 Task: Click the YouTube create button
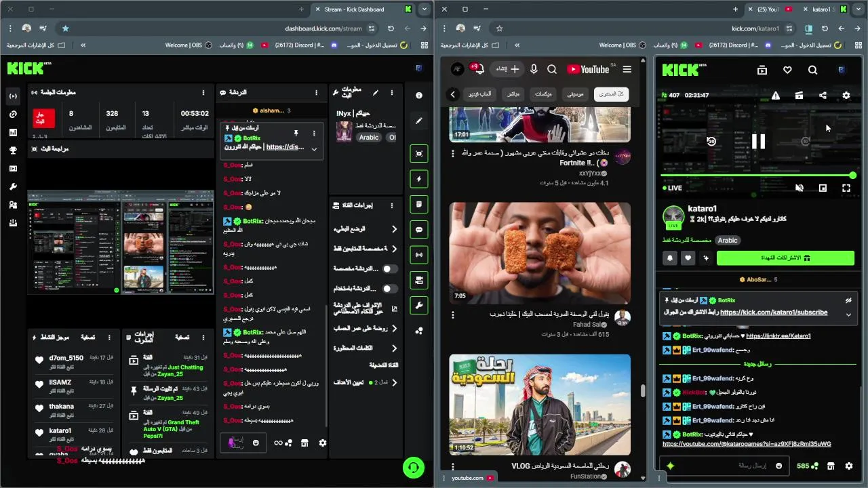tap(507, 69)
